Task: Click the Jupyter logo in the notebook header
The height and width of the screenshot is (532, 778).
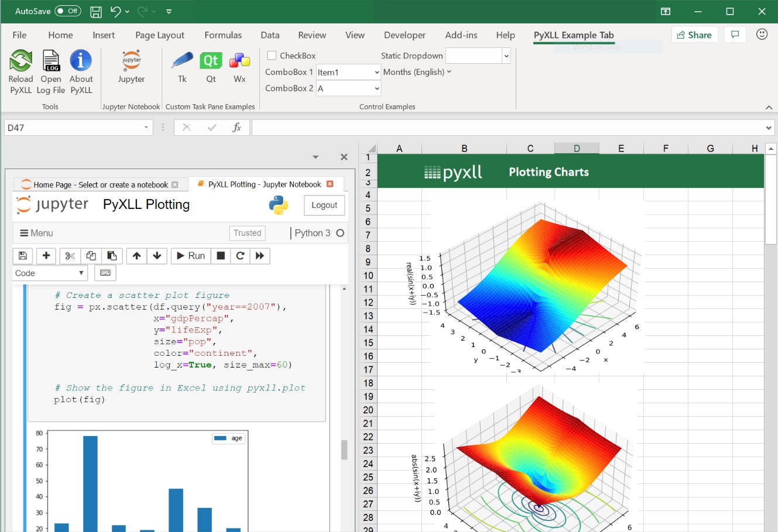Action: click(x=52, y=204)
